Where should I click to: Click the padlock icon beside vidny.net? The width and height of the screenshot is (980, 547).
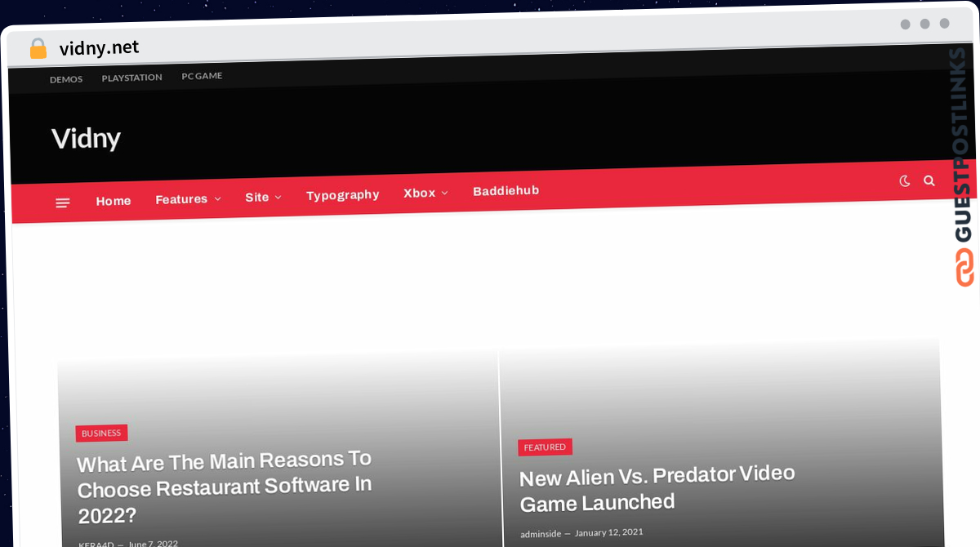point(38,49)
